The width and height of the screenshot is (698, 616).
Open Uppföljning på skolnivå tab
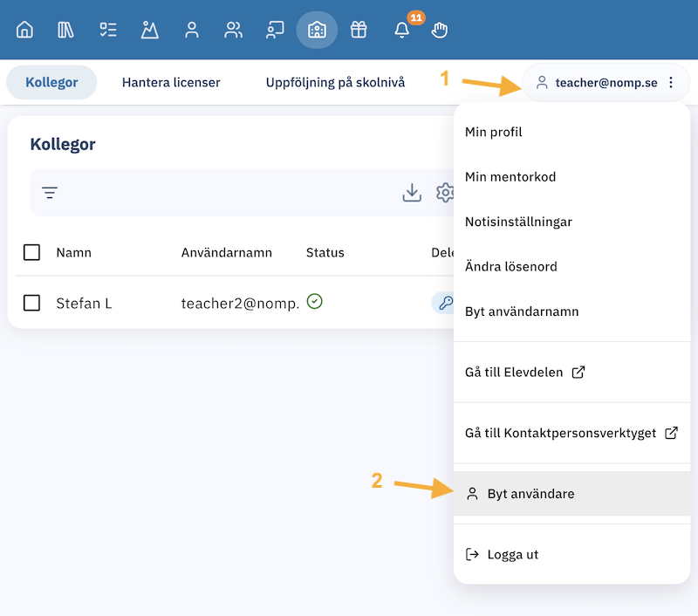point(335,83)
